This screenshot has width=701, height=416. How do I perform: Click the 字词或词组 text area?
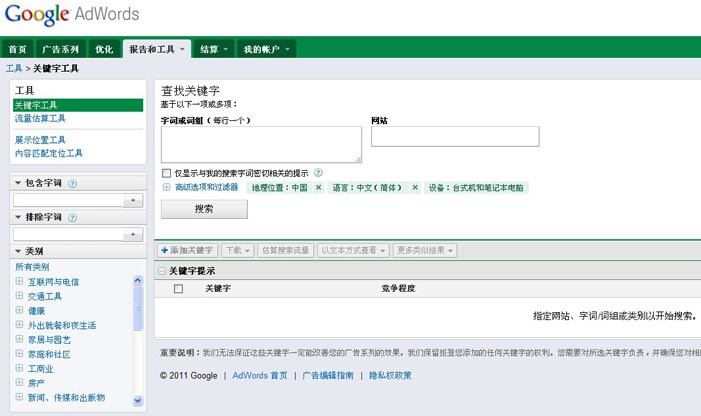pos(261,144)
